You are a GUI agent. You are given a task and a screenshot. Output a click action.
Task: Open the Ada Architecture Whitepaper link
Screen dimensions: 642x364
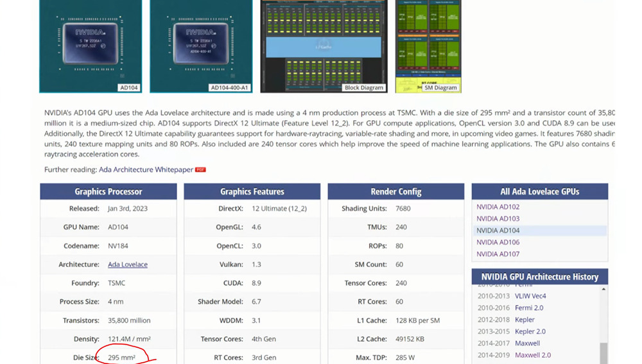pos(146,169)
